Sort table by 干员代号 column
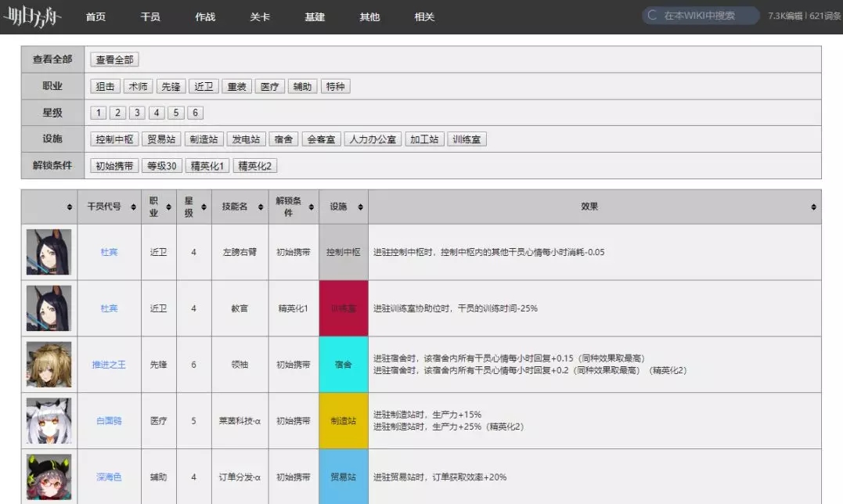The width and height of the screenshot is (843, 504). pos(133,207)
